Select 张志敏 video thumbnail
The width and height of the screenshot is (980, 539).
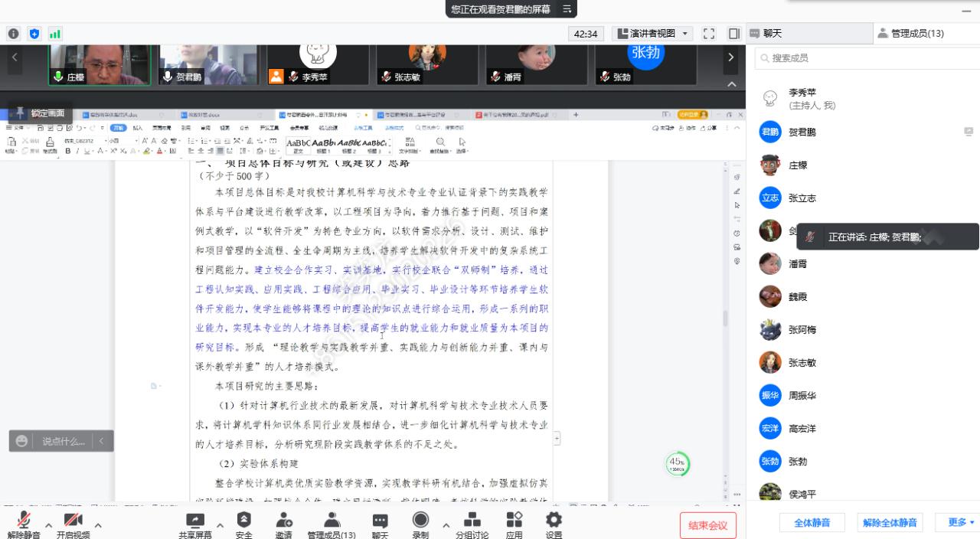coord(426,64)
